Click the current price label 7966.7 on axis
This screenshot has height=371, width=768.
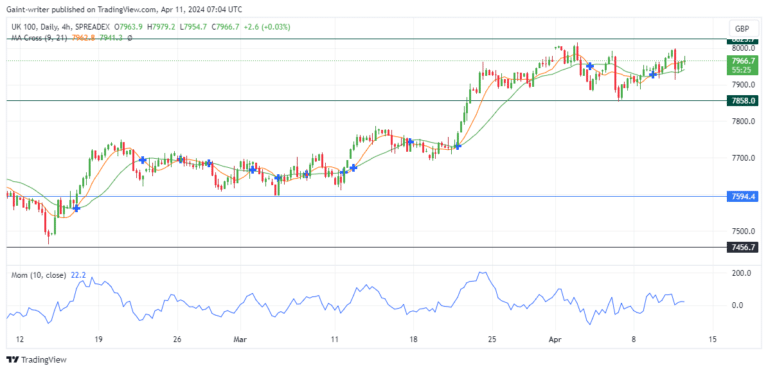click(744, 61)
